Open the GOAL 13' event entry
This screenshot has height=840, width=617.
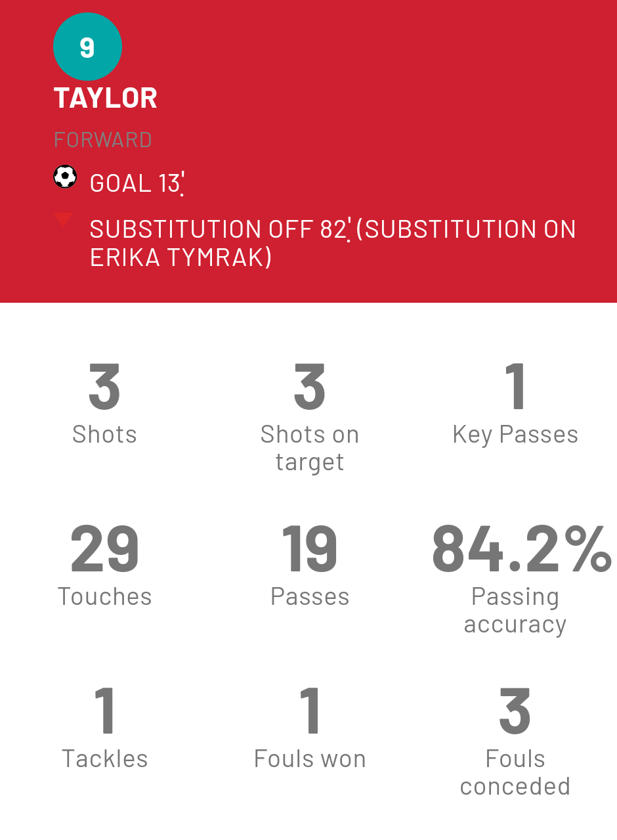pos(137,183)
